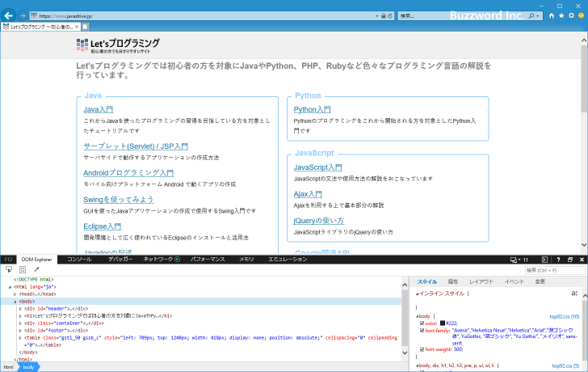The width and height of the screenshot is (588, 372).
Task: Switch to the メモリ tab
Action: [x=246, y=260]
